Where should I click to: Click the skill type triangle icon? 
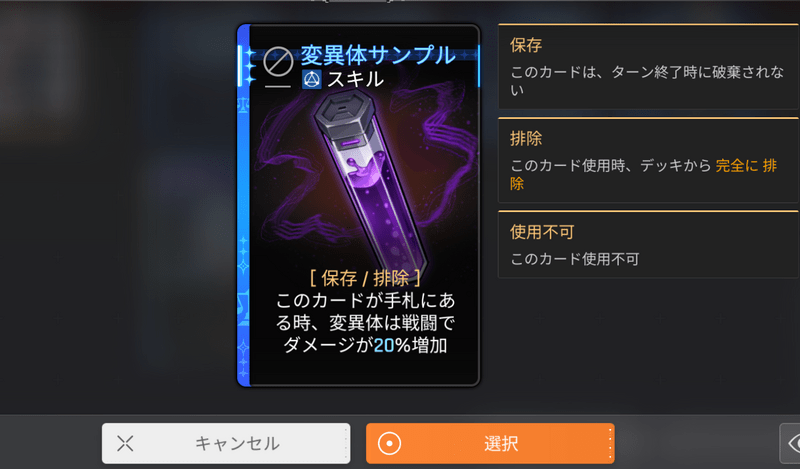tap(312, 79)
